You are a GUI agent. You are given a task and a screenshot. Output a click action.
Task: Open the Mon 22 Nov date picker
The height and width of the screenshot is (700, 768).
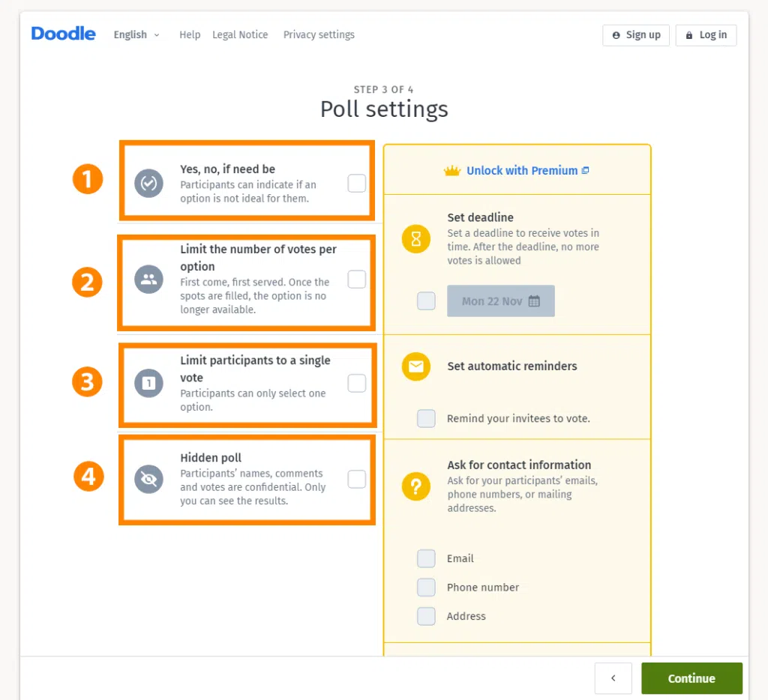click(x=500, y=301)
